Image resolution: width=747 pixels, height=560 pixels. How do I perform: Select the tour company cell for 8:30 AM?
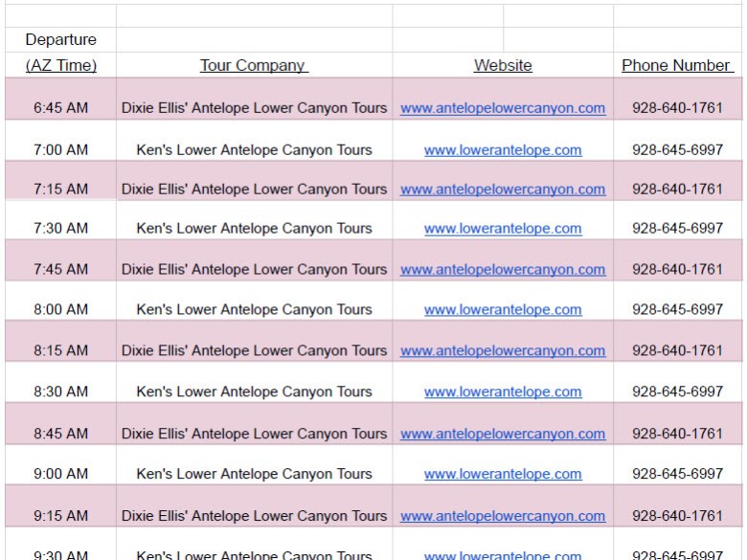click(x=254, y=392)
